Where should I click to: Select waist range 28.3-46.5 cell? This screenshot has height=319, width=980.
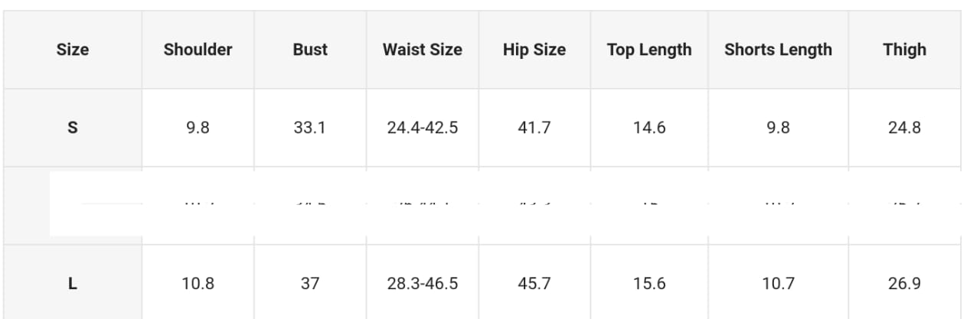[423, 284]
